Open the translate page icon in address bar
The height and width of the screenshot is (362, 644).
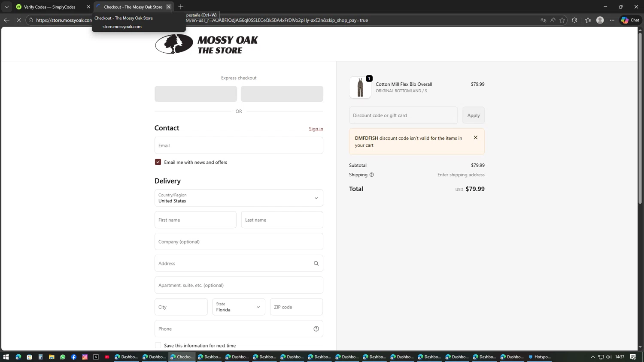pos(543,20)
